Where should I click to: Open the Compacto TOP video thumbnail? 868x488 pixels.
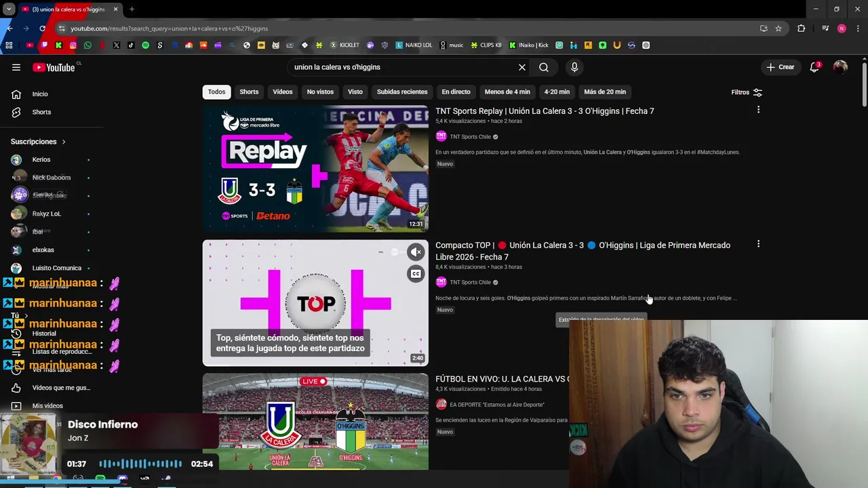315,303
